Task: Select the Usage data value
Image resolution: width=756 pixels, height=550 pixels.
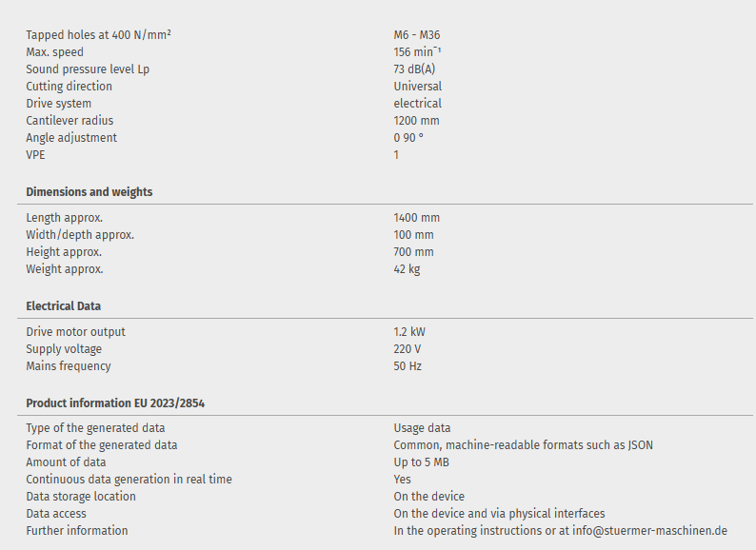Action: click(x=422, y=428)
